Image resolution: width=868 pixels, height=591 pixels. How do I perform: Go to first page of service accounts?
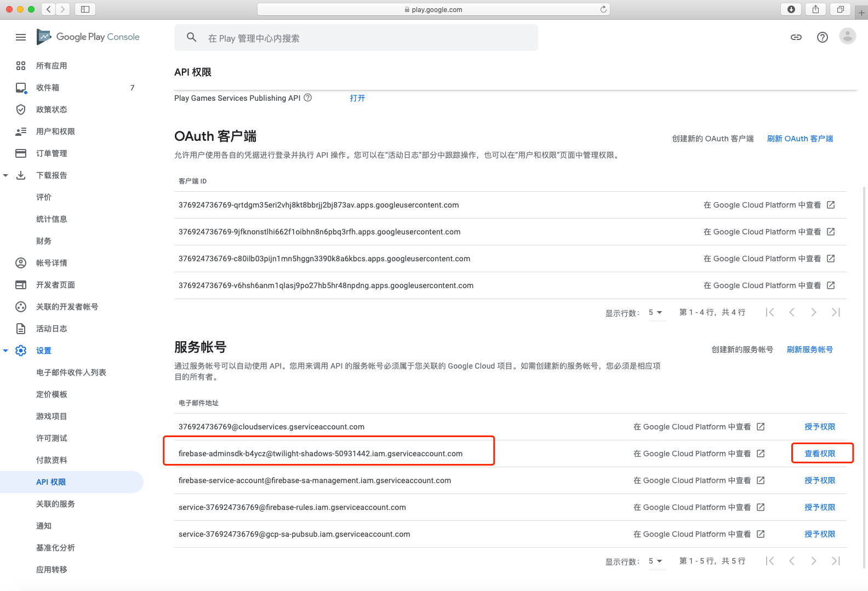[770, 561]
